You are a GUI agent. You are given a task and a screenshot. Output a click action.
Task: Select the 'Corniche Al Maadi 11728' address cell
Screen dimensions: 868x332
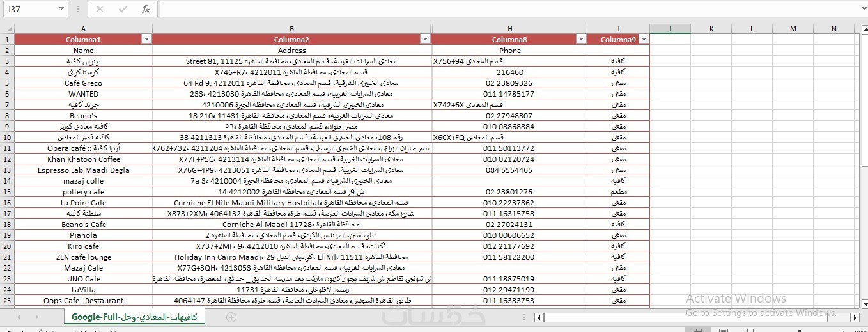pos(292,225)
